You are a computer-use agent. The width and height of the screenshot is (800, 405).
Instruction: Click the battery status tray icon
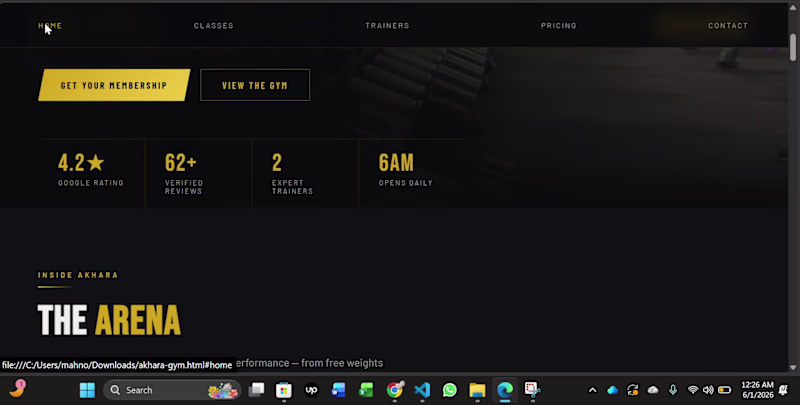tap(724, 390)
